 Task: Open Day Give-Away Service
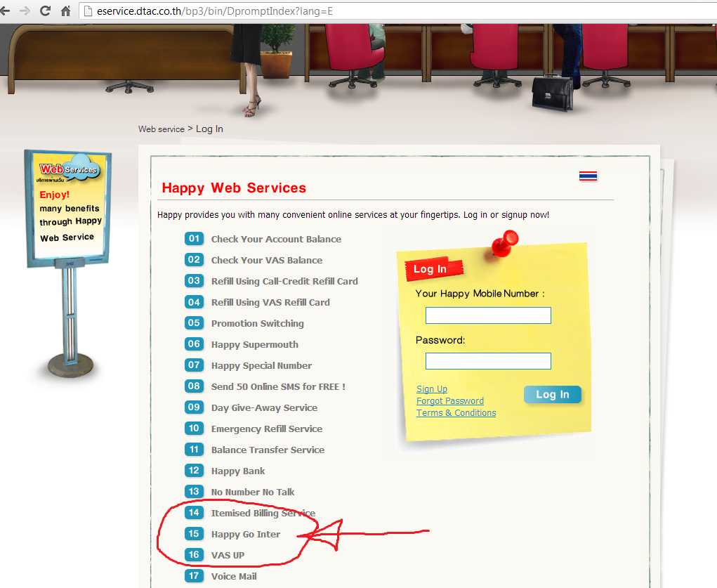(x=264, y=407)
